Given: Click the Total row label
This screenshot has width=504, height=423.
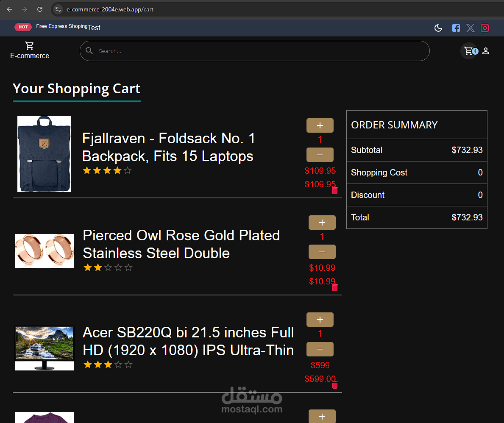Looking at the screenshot, I should click(360, 217).
